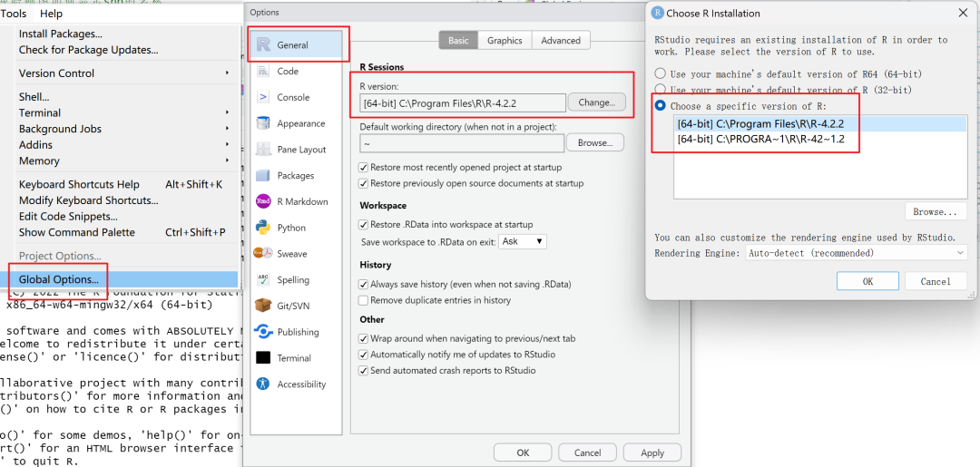980x467 pixels.
Task: Click Browse... for default working directory
Action: pyautogui.click(x=595, y=143)
